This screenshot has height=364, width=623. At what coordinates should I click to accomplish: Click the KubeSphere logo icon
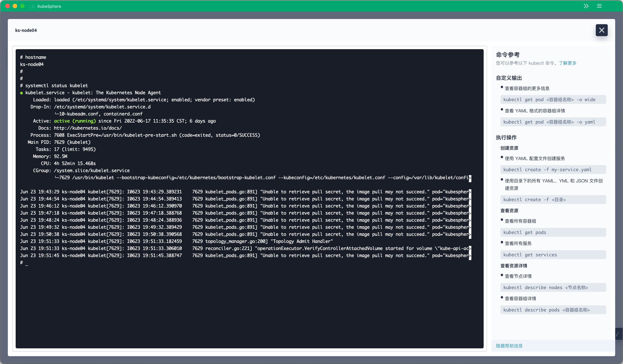coord(32,6)
